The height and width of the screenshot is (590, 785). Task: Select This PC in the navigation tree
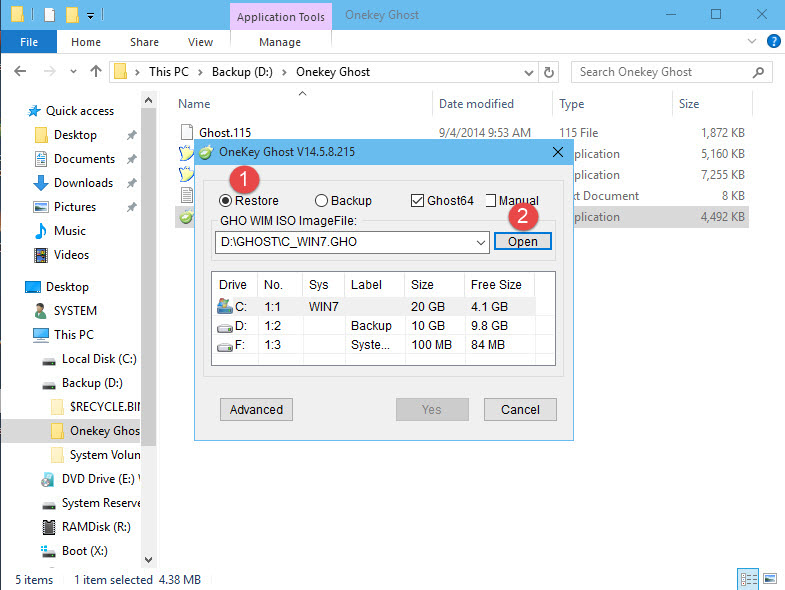tap(74, 335)
